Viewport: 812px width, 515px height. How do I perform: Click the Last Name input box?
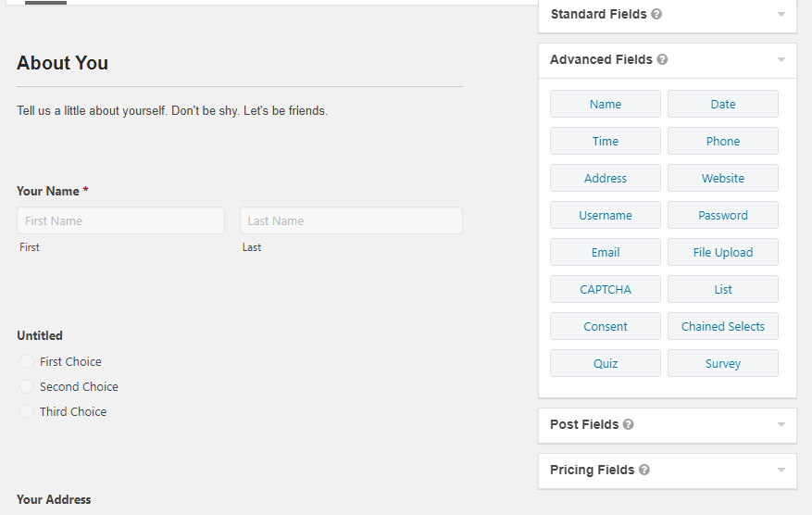[351, 221]
